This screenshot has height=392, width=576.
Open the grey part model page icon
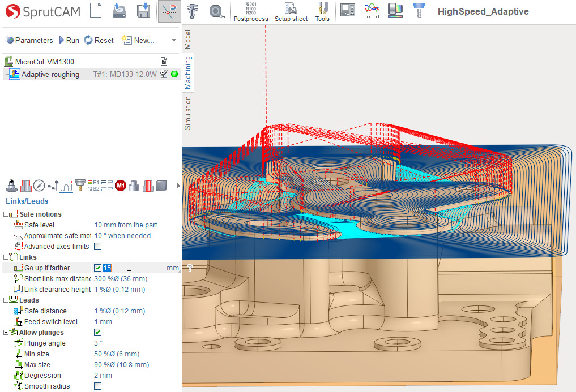(x=134, y=186)
